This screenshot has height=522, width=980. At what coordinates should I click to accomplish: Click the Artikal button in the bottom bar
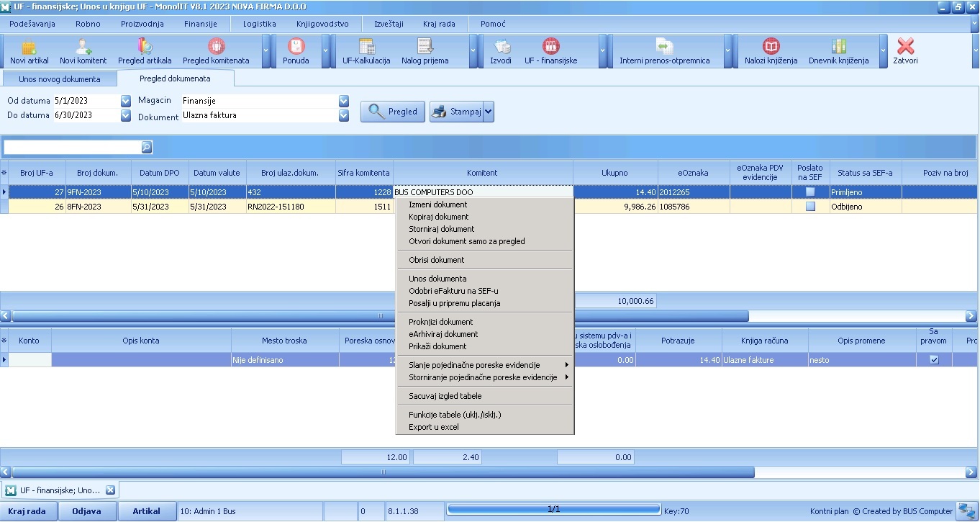point(147,511)
